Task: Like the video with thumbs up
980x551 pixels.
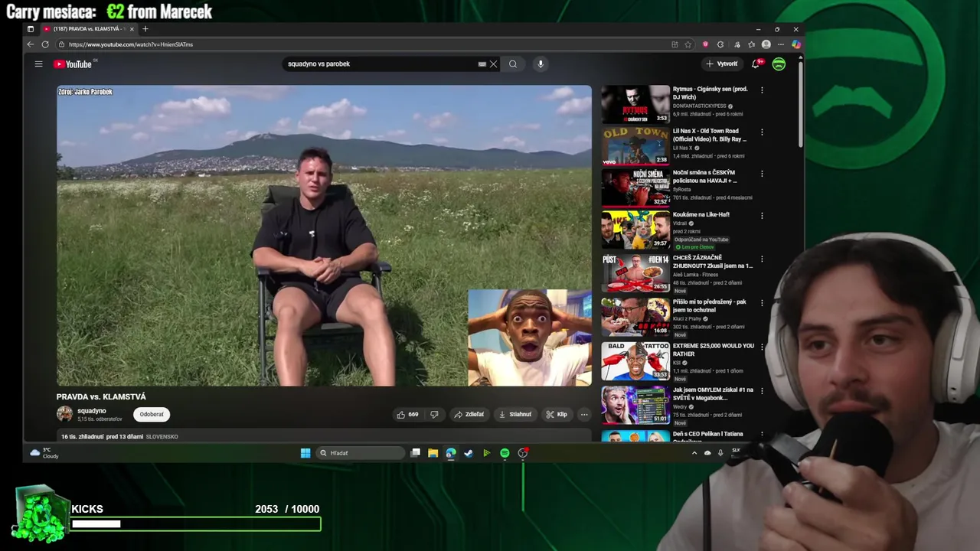Action: (x=407, y=415)
